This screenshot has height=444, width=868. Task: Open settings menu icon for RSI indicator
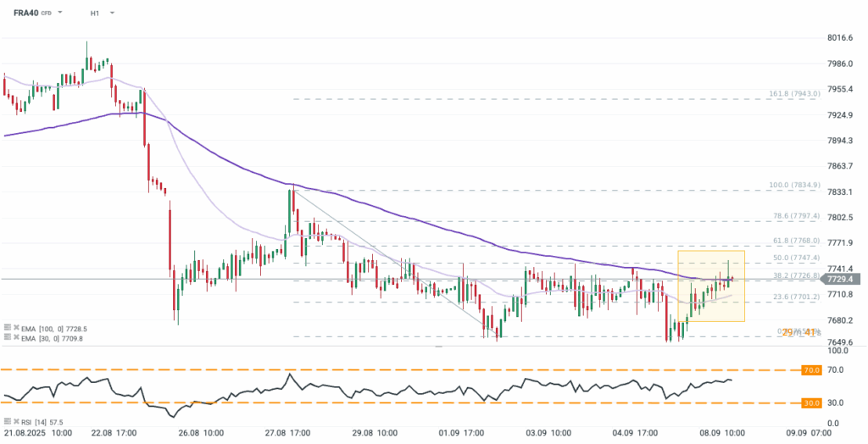pos(6,421)
